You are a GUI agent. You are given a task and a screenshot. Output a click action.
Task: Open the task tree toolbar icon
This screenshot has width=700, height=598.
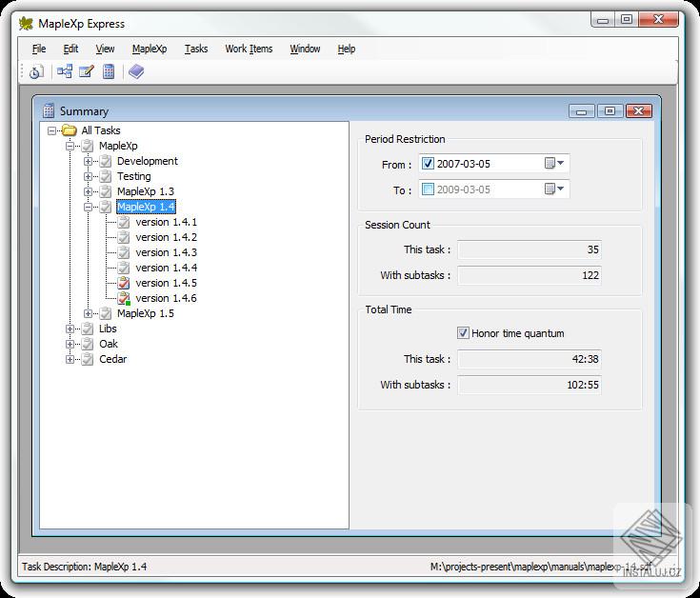click(x=65, y=71)
